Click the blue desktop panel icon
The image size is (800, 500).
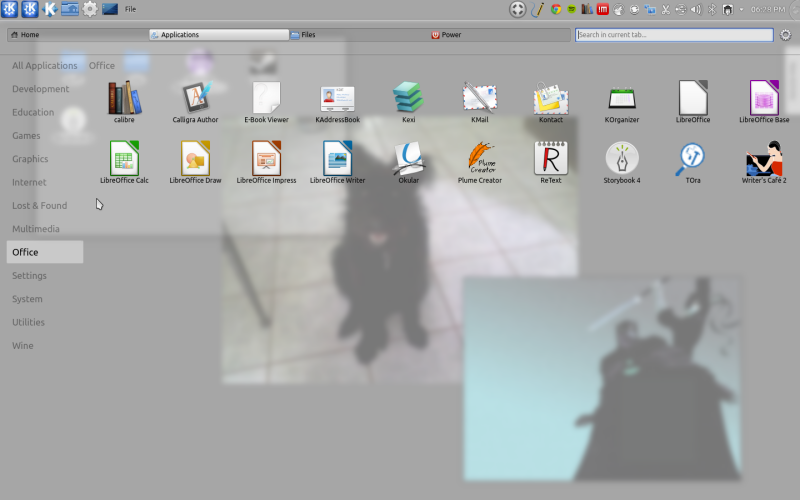tap(110, 9)
